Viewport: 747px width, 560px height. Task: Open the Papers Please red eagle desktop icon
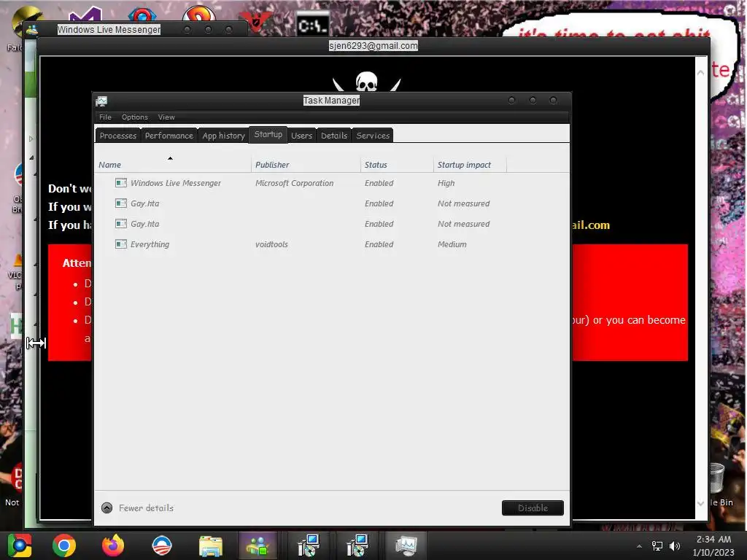[255, 21]
